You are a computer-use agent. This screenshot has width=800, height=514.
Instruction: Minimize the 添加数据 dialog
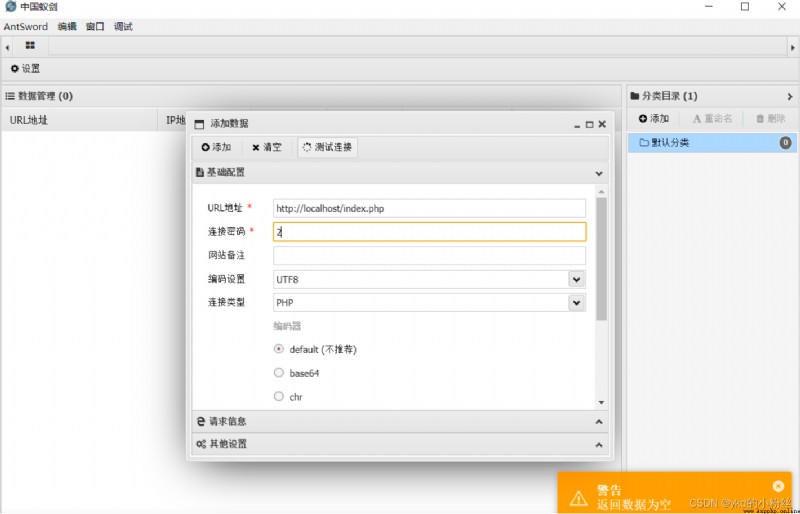pos(577,125)
